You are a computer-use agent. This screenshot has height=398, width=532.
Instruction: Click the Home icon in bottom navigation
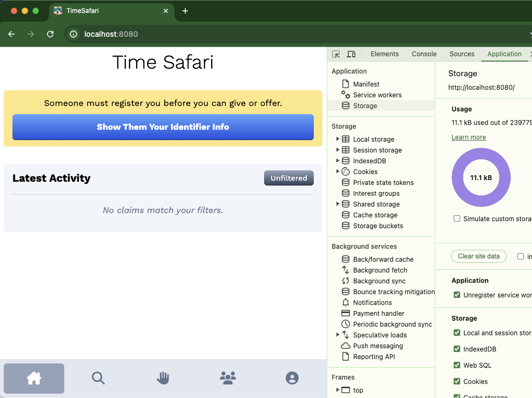(34, 379)
